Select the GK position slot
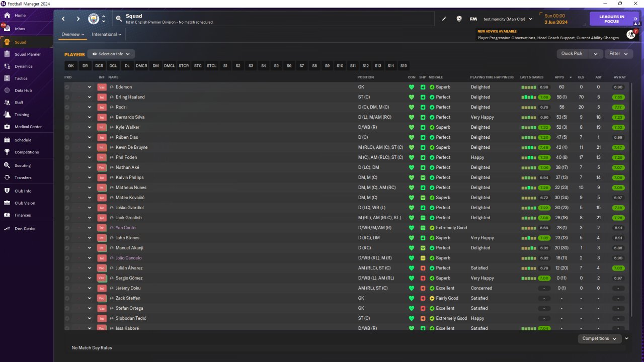The image size is (644, 362). pyautogui.click(x=71, y=66)
